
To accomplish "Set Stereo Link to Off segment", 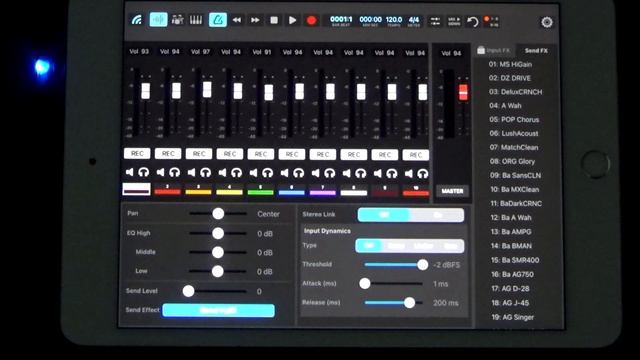I will click(384, 215).
